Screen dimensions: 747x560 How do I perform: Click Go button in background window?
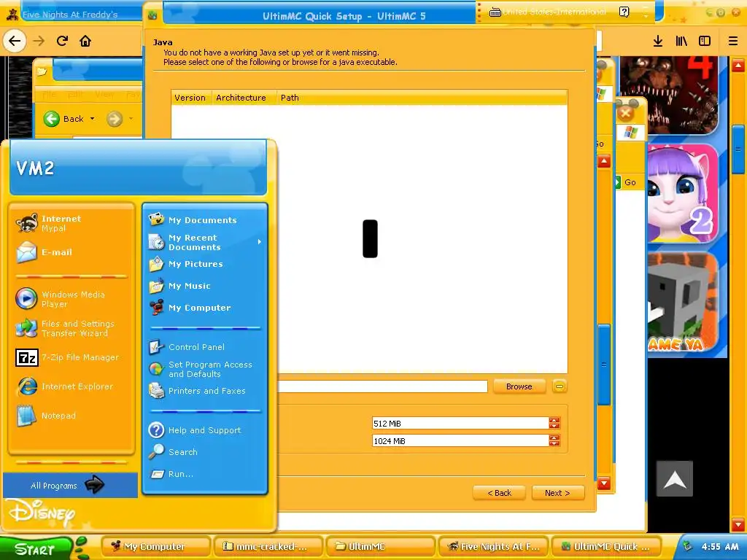click(627, 182)
